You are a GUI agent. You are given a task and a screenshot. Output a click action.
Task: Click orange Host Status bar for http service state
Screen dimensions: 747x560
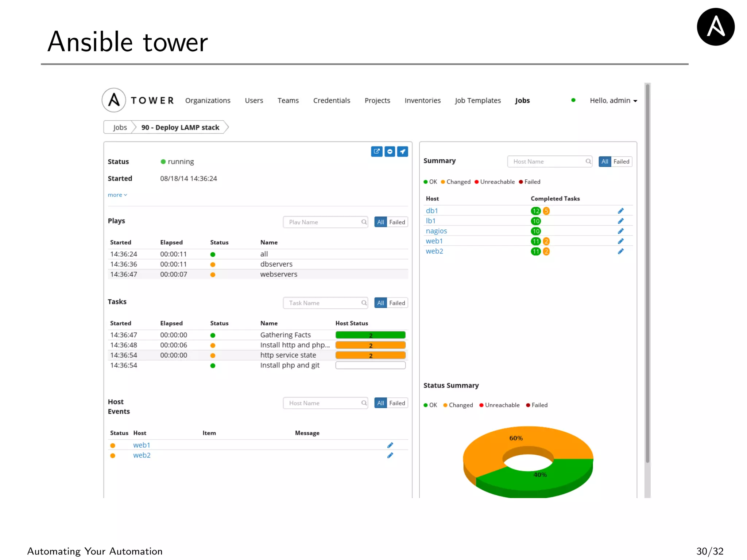tap(370, 355)
